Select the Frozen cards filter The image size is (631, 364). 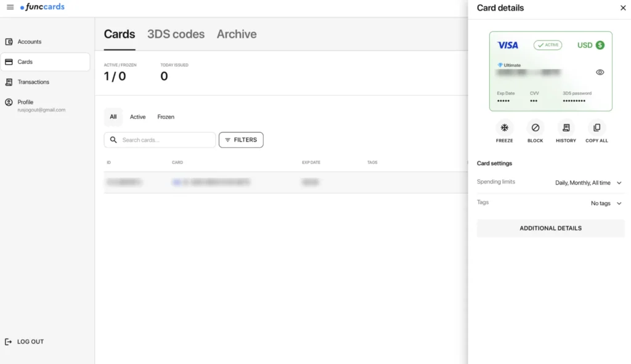coord(165,116)
